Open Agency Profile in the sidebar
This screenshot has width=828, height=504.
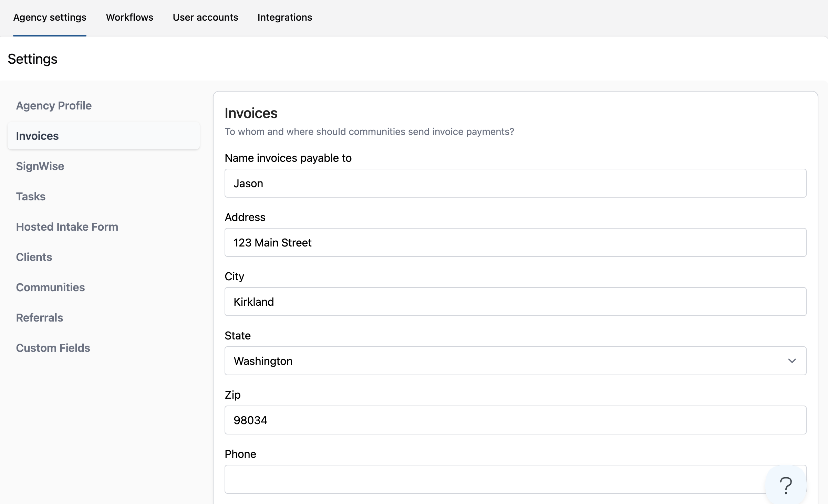pos(54,106)
